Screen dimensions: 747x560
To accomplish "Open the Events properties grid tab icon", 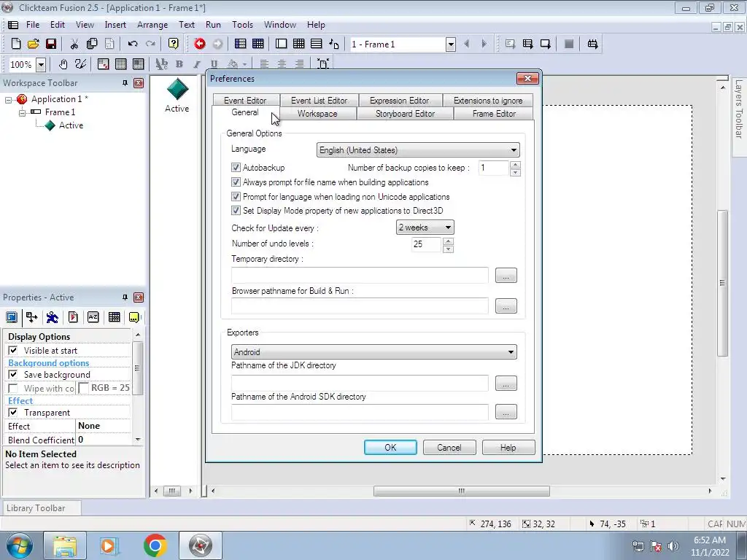I will point(114,317).
